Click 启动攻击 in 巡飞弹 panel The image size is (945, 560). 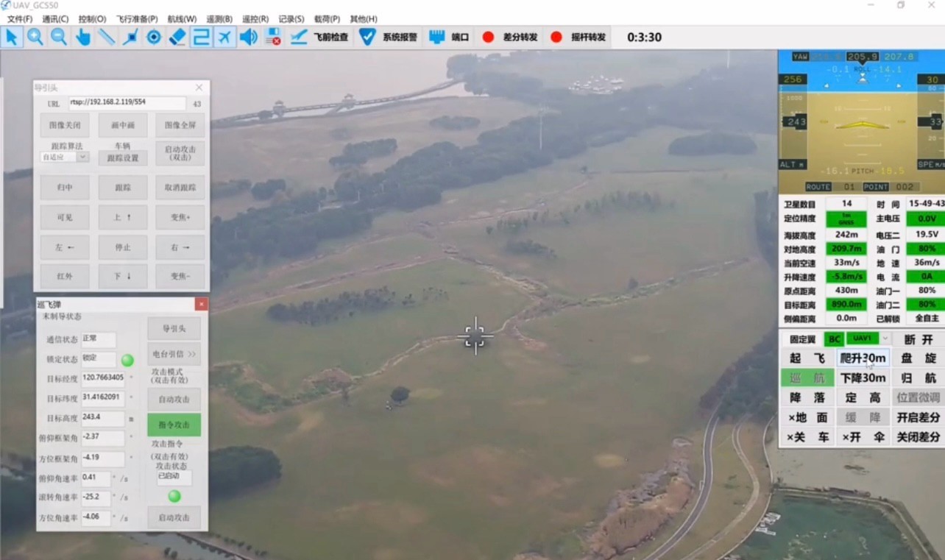coord(174,517)
